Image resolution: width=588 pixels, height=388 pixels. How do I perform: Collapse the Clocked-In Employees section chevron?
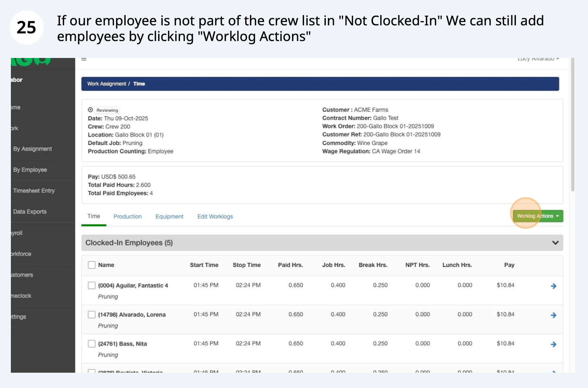point(555,243)
